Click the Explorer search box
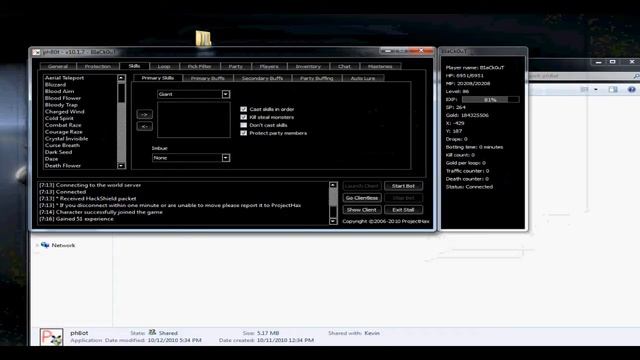The width and height of the screenshot is (640, 360). click(x=584, y=76)
